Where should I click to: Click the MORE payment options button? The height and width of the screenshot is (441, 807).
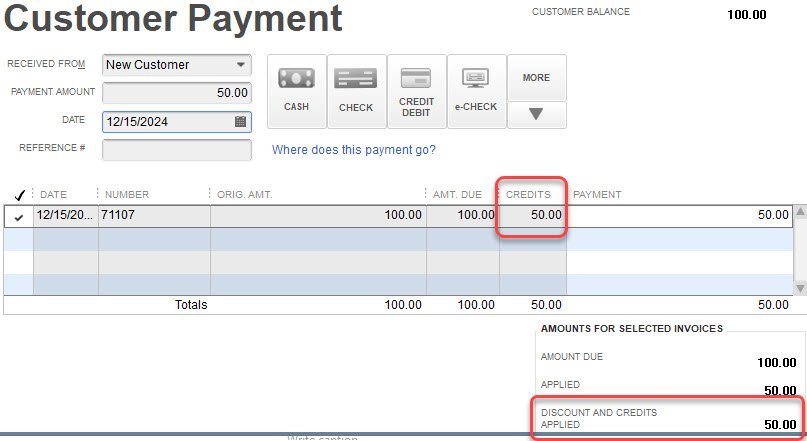[x=536, y=78]
